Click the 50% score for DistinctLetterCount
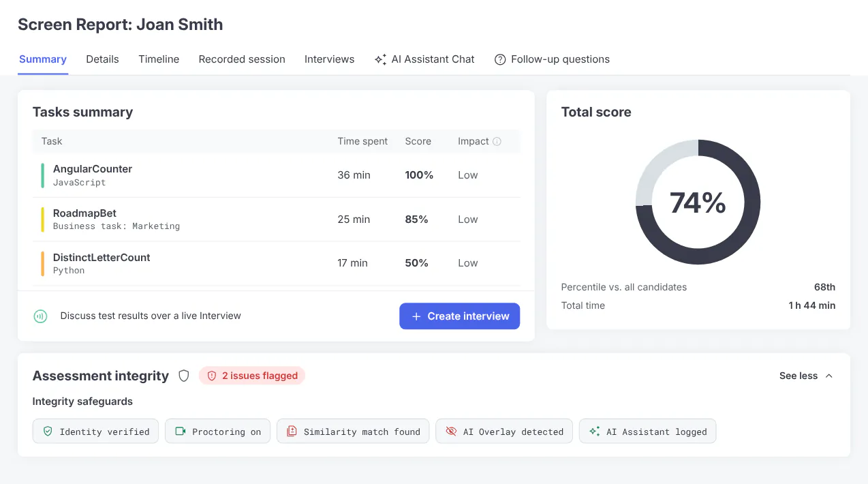Image resolution: width=868 pixels, height=484 pixels. (x=416, y=263)
